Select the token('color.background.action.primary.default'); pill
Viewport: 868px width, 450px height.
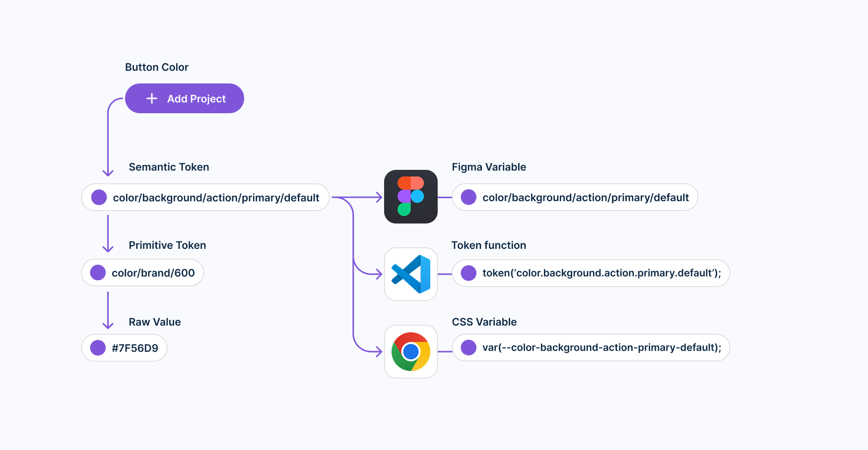click(x=591, y=273)
